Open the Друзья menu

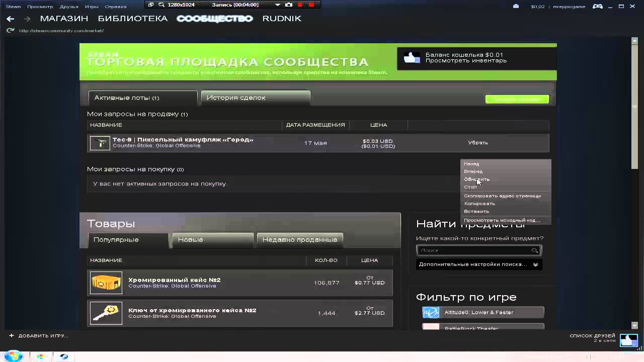click(x=69, y=7)
